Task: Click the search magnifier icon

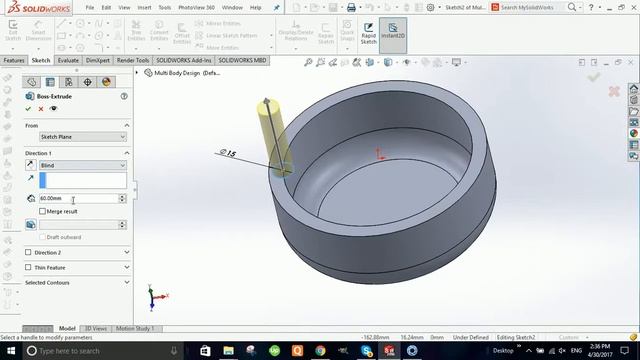Action: pos(572,7)
